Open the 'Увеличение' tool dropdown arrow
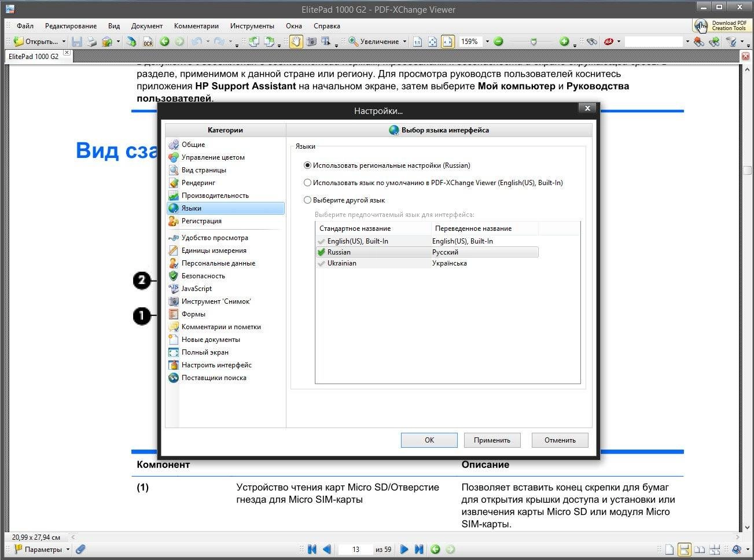This screenshot has height=560, width=754. (404, 42)
